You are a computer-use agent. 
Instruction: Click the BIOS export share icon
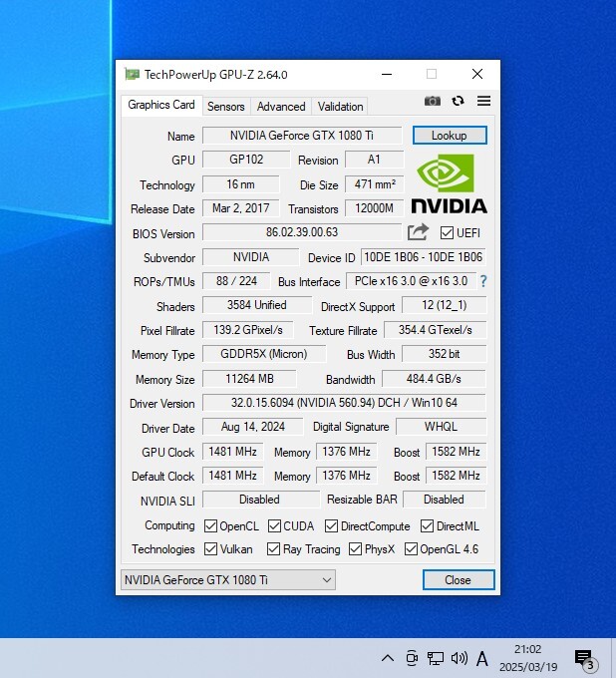point(418,232)
